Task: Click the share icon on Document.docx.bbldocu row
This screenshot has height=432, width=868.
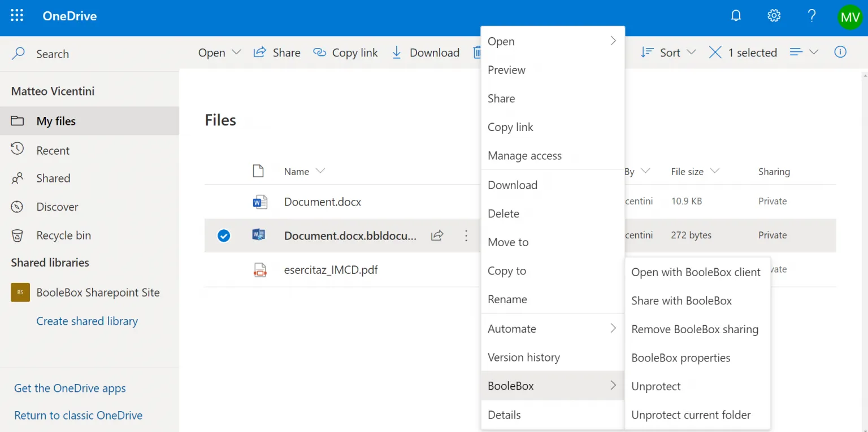Action: pyautogui.click(x=437, y=235)
